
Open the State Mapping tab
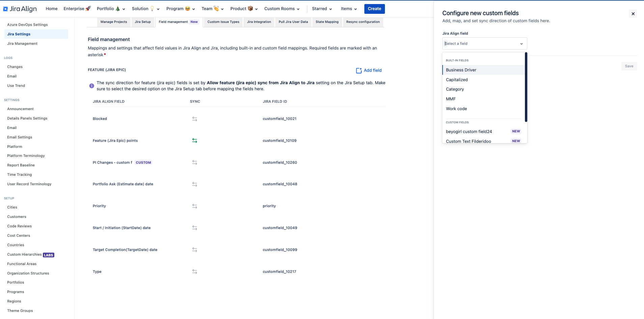(327, 22)
